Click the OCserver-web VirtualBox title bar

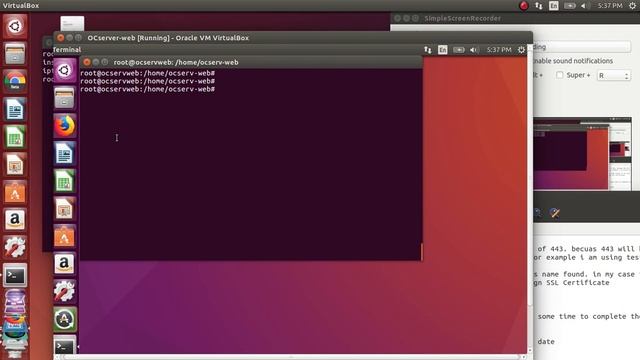293,38
